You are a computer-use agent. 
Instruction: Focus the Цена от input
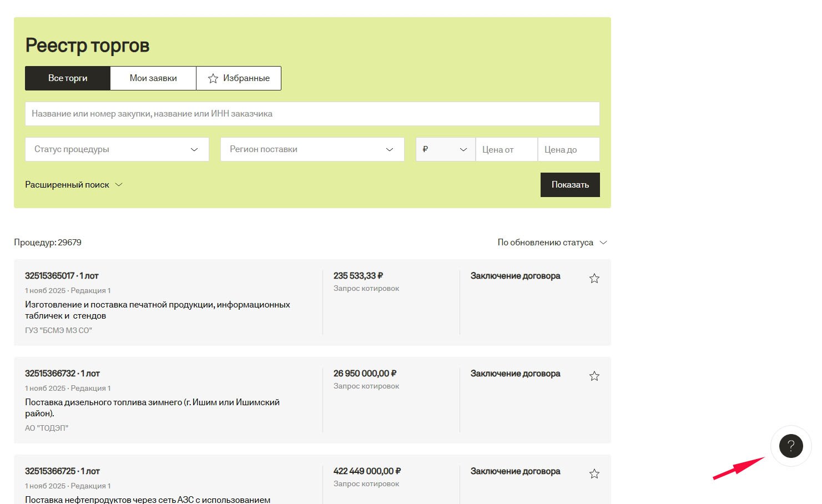click(x=506, y=149)
